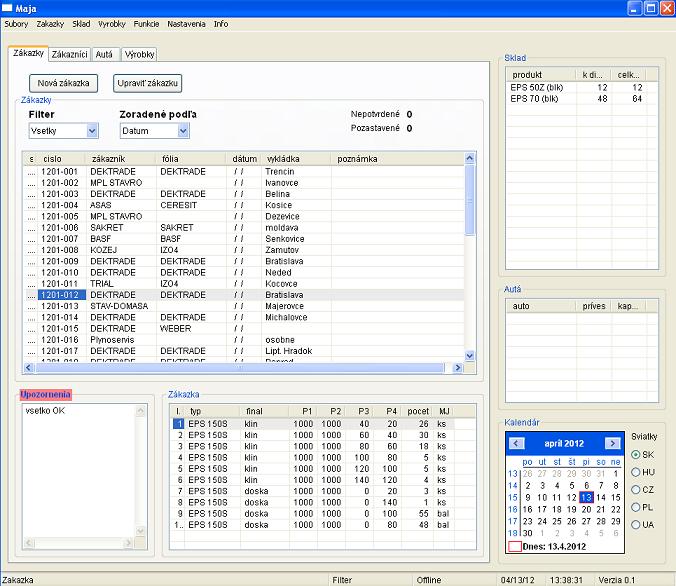This screenshot has width=676, height=586.
Task: Click horizontal scroll-right arrow in orders list
Action: pos(457,367)
